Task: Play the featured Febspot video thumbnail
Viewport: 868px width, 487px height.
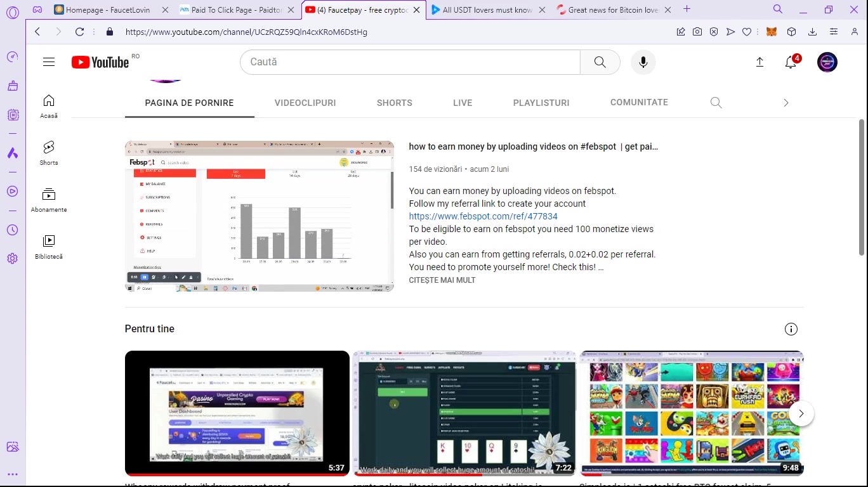Action: [260, 216]
